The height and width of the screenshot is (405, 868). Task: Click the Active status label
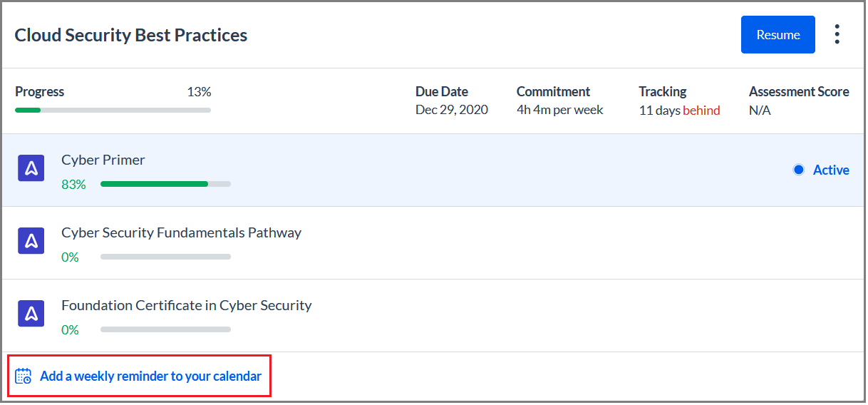point(831,170)
